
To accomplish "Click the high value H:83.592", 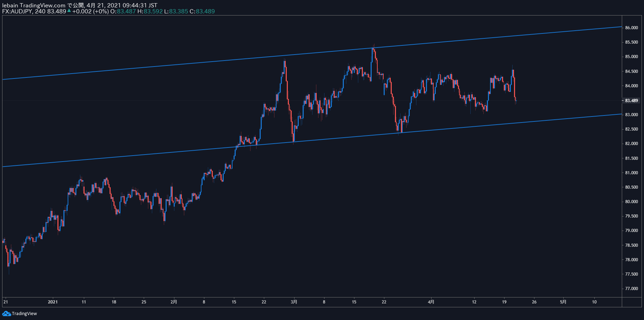I will pyautogui.click(x=150, y=11).
